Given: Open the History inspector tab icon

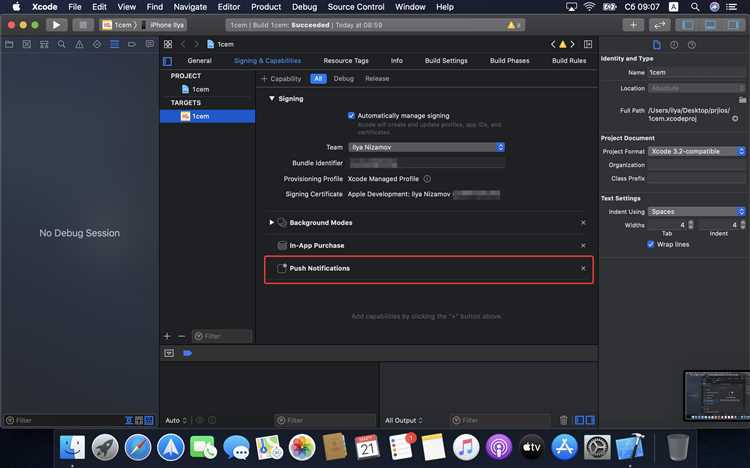Looking at the screenshot, I should (x=674, y=44).
